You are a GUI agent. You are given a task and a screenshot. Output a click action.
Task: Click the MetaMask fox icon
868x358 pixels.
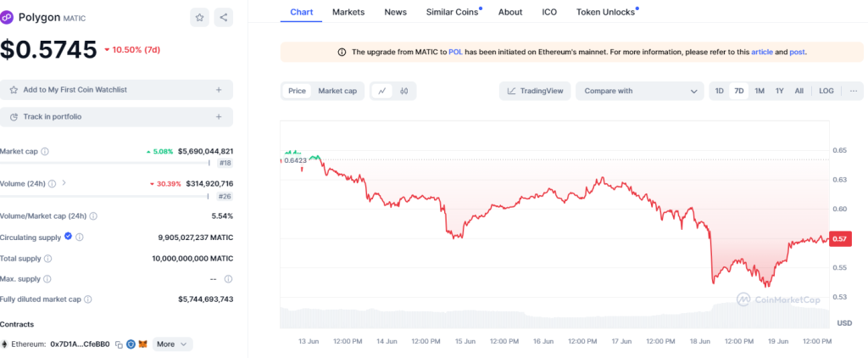[142, 344]
